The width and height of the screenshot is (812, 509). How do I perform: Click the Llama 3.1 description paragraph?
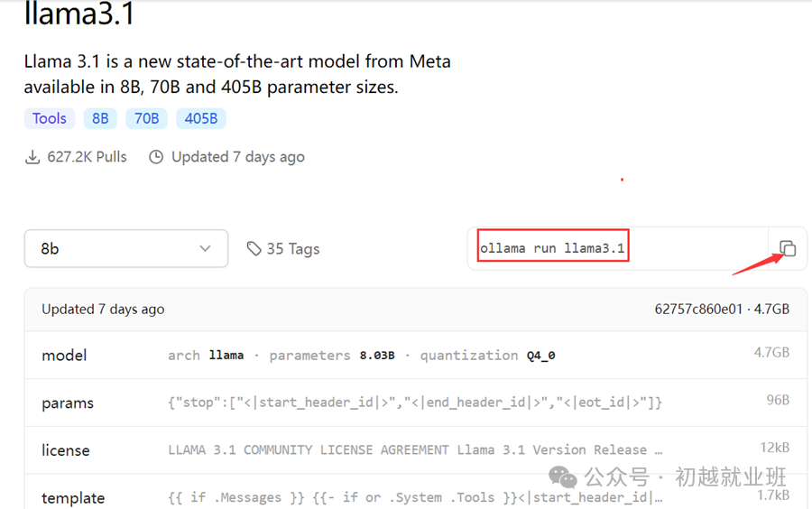click(x=237, y=74)
